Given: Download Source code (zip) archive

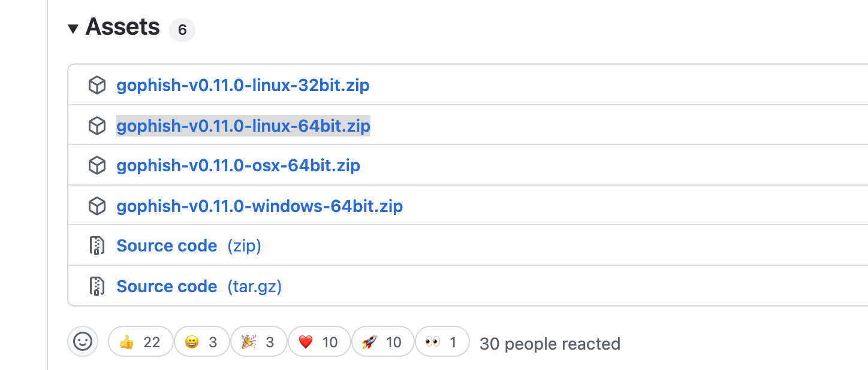Looking at the screenshot, I should pyautogui.click(x=189, y=246).
